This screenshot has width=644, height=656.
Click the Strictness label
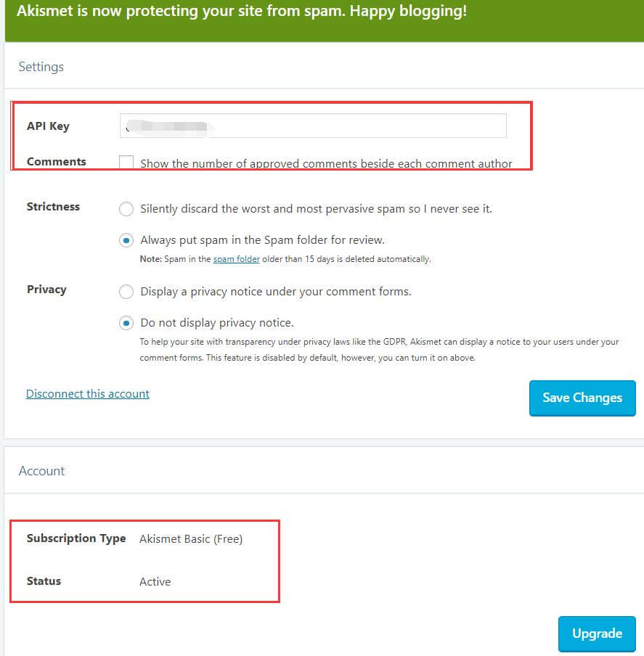53,207
